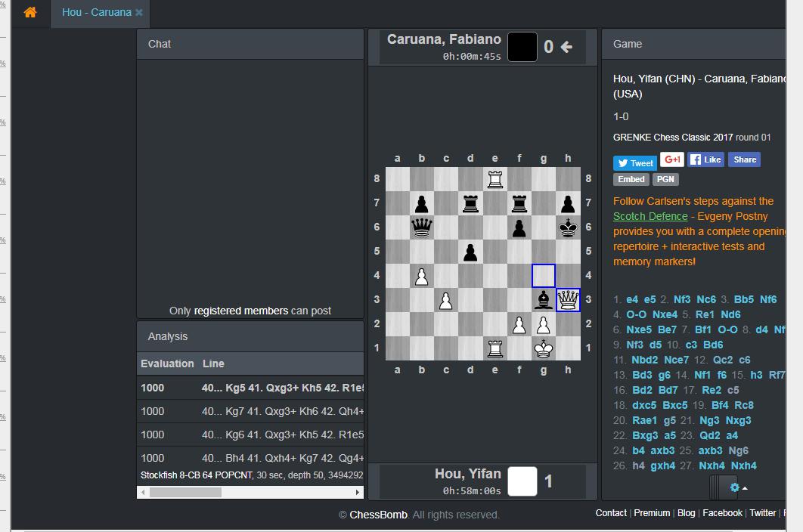Select the black queen on b6
803x532 pixels.
pyautogui.click(x=421, y=227)
